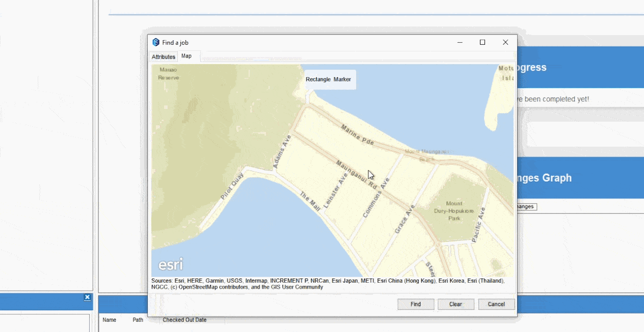Click the Find a job app icon

pos(156,42)
